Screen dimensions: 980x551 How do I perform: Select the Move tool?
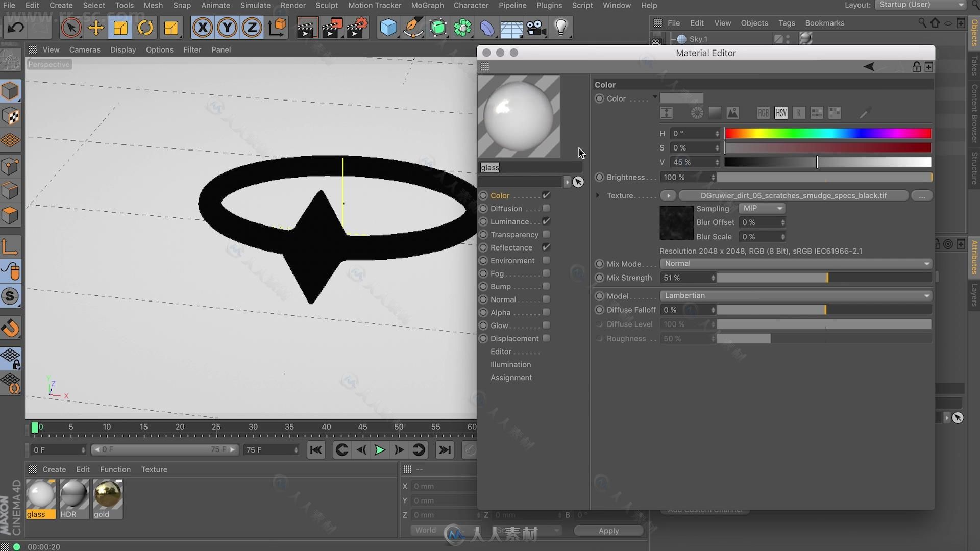tap(96, 28)
